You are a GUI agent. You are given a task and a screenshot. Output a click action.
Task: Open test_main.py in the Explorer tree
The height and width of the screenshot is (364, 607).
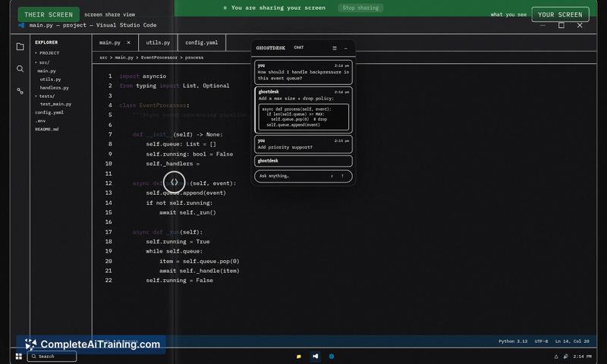pos(55,104)
